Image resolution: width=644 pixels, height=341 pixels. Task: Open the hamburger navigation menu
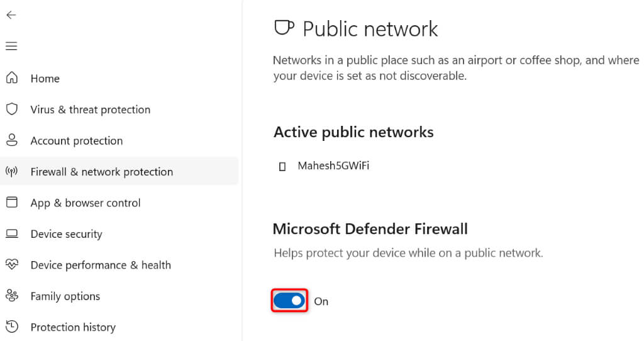click(x=11, y=46)
